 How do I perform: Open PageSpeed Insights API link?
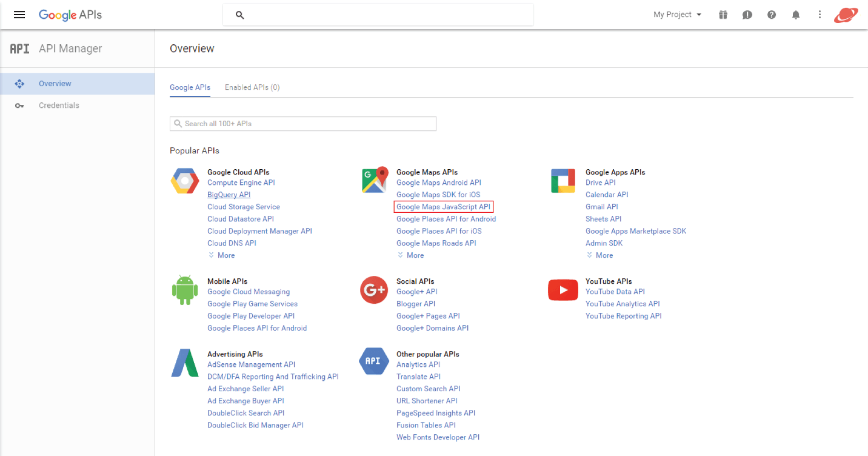point(436,413)
